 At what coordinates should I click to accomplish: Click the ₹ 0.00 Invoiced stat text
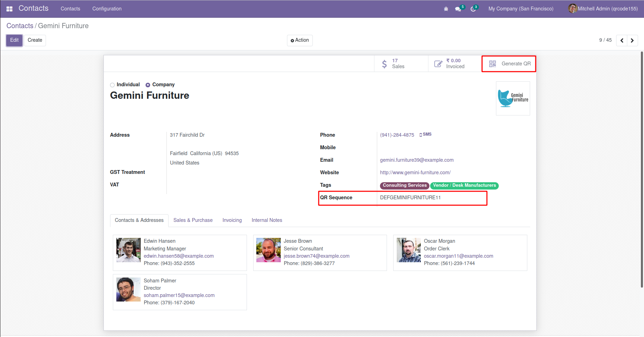[455, 64]
